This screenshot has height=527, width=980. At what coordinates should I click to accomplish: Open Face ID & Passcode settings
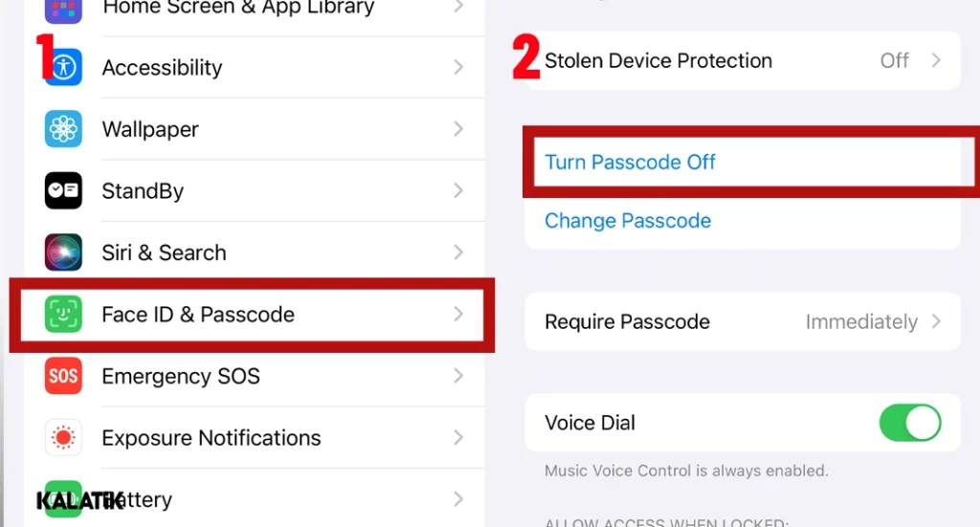pyautogui.click(x=251, y=315)
